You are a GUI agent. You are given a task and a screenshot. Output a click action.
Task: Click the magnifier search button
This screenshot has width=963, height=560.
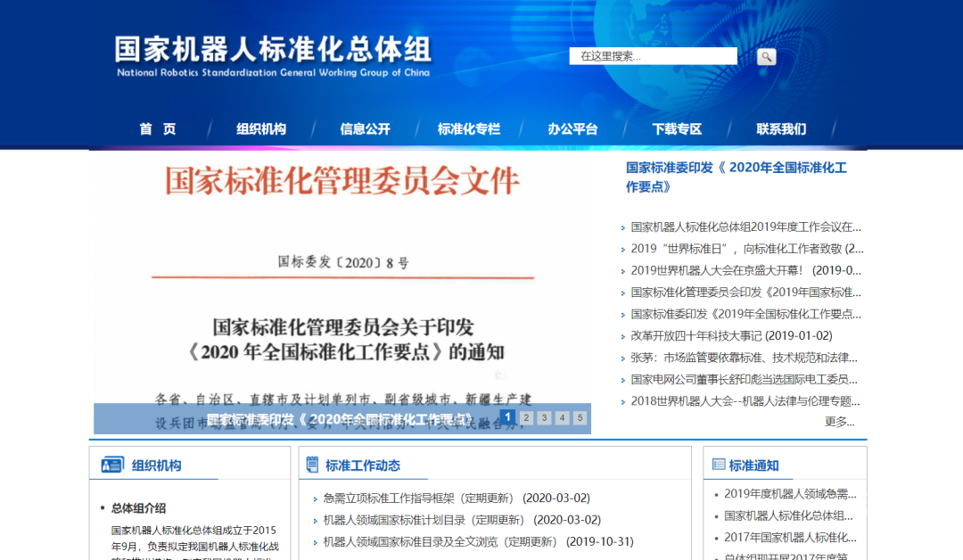click(766, 56)
